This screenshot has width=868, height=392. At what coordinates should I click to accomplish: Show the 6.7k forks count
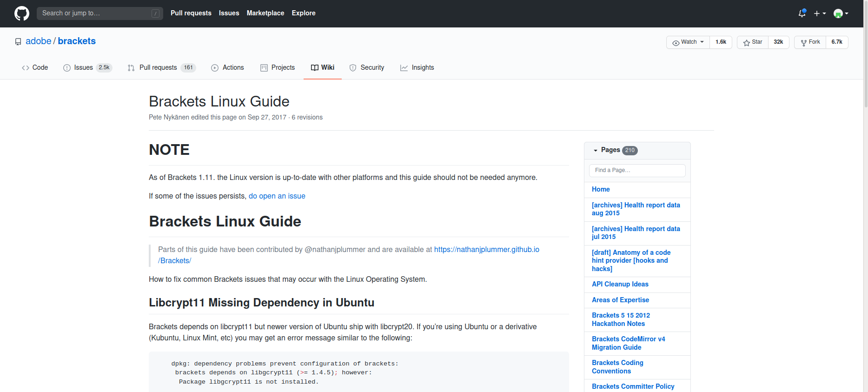pos(837,42)
